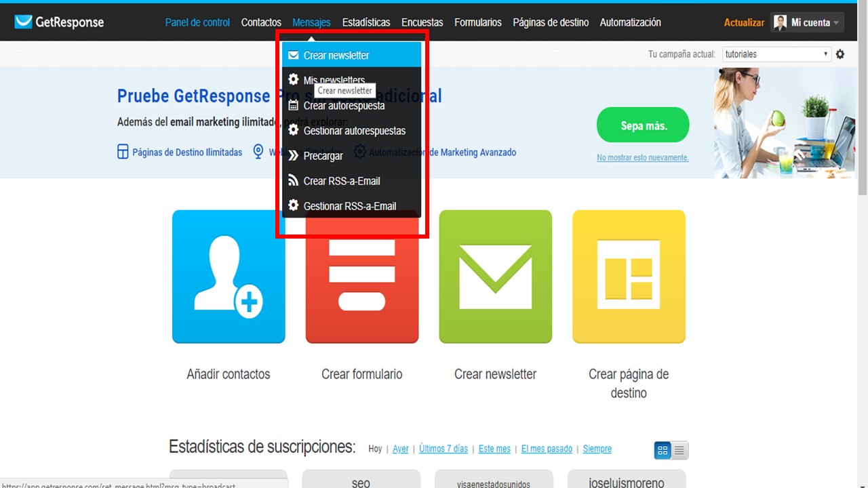Open the Formularios menu
This screenshot has width=868, height=488.
(x=478, y=22)
